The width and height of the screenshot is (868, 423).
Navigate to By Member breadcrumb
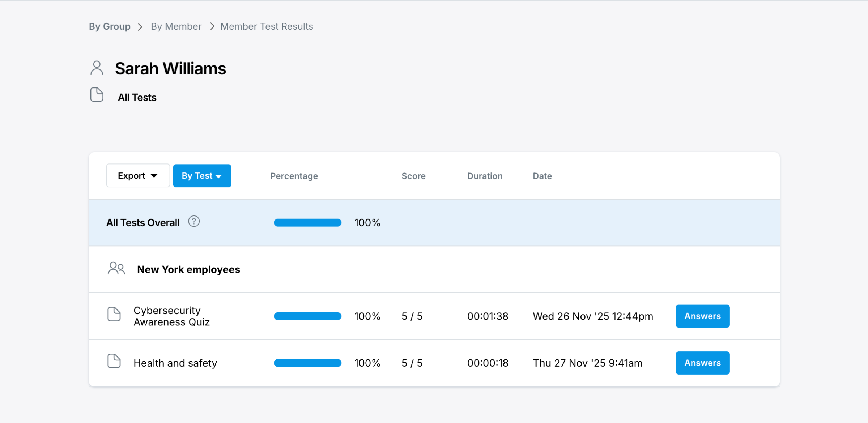pyautogui.click(x=176, y=26)
